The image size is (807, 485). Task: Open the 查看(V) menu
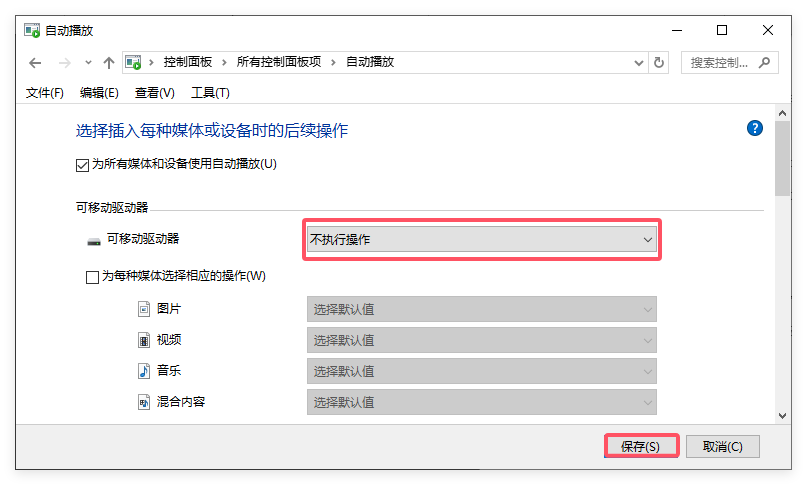154,93
